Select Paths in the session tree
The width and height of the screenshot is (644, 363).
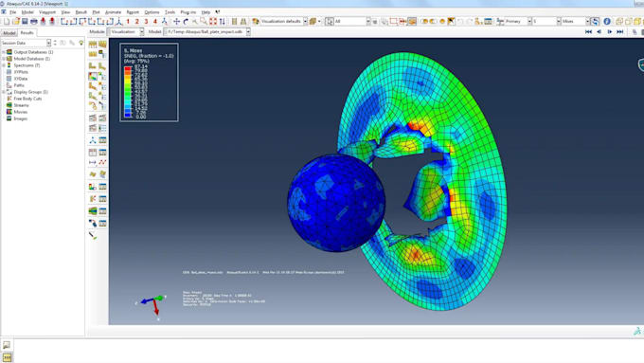19,85
